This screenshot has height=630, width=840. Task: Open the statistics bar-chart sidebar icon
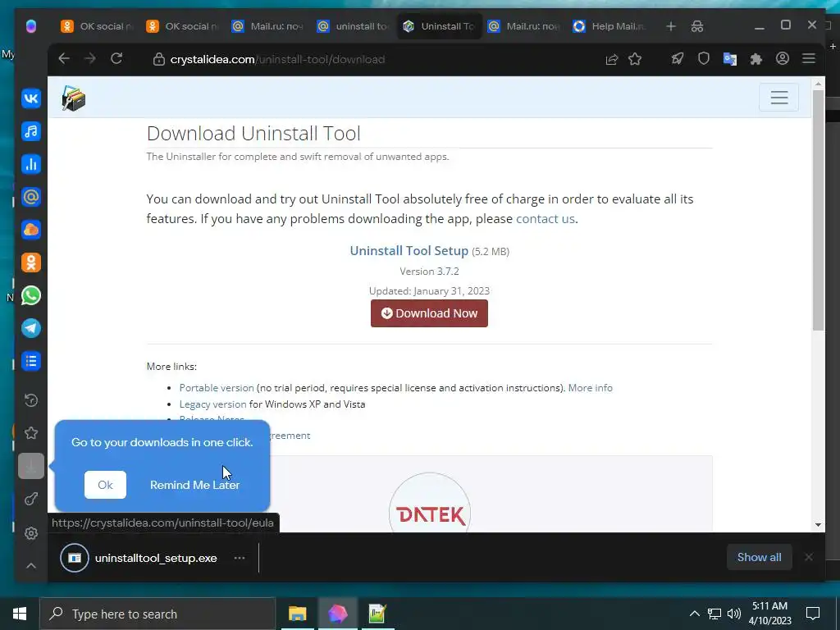pyautogui.click(x=31, y=164)
